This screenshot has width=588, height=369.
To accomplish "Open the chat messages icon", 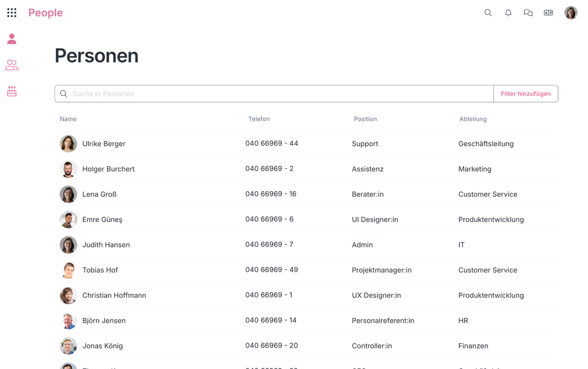I will tap(528, 13).
